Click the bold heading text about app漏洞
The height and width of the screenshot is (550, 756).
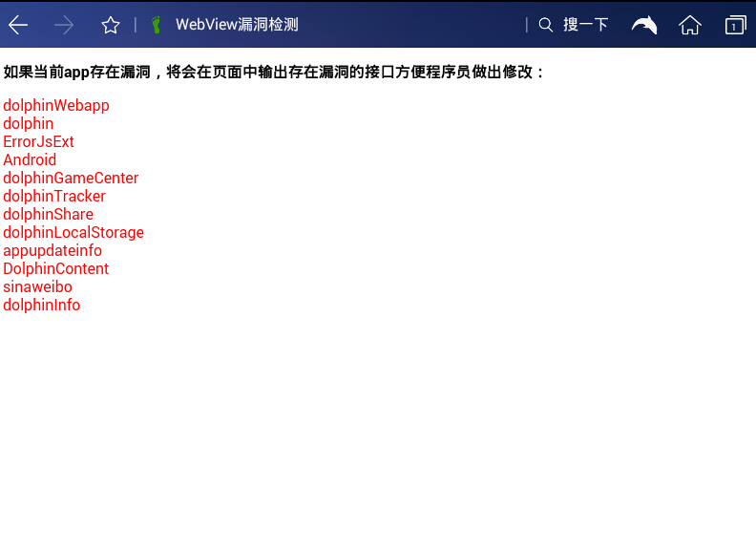click(273, 73)
